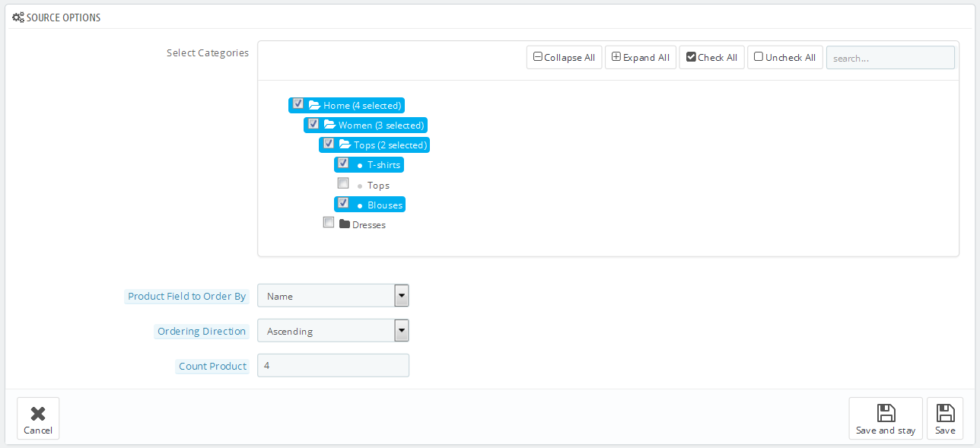Select the Home (4 selected) tree row
980x448 pixels.
coord(347,106)
